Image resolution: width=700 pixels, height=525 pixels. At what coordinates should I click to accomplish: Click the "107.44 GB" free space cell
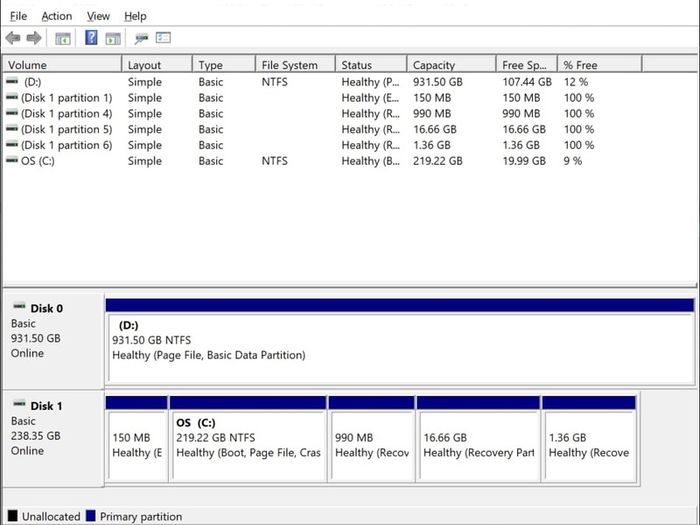coord(527,82)
